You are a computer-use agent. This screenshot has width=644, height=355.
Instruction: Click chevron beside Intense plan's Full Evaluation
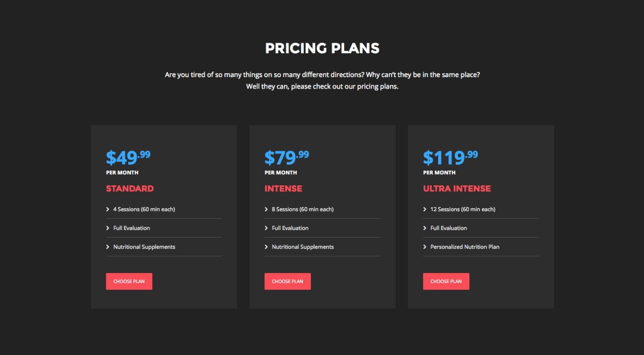[266, 228]
